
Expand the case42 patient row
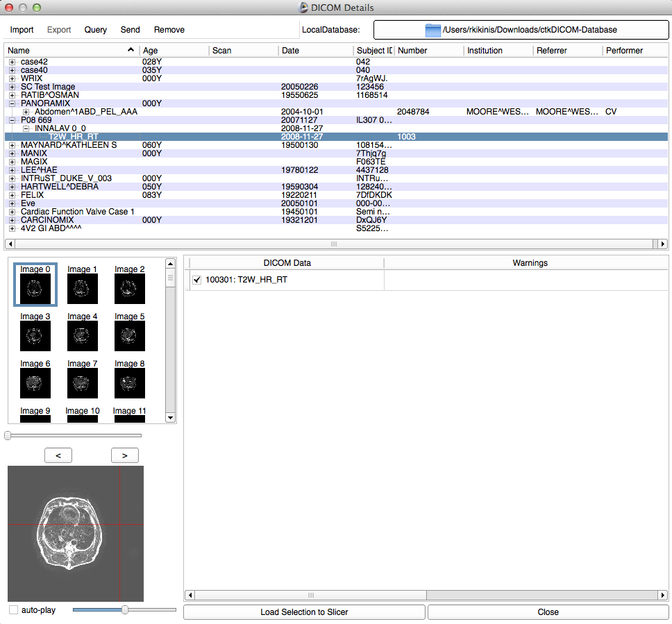pyautogui.click(x=12, y=62)
